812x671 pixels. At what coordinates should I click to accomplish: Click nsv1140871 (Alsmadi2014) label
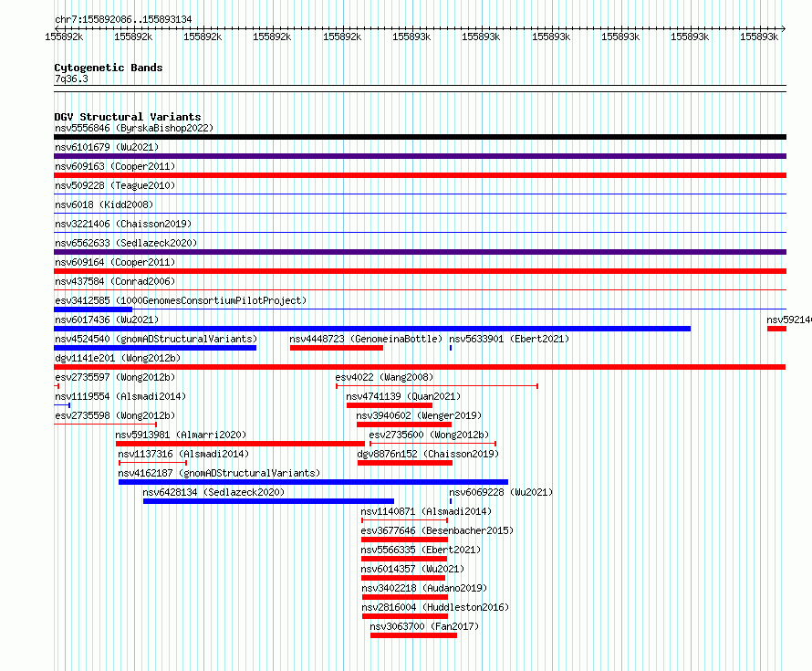coord(426,511)
